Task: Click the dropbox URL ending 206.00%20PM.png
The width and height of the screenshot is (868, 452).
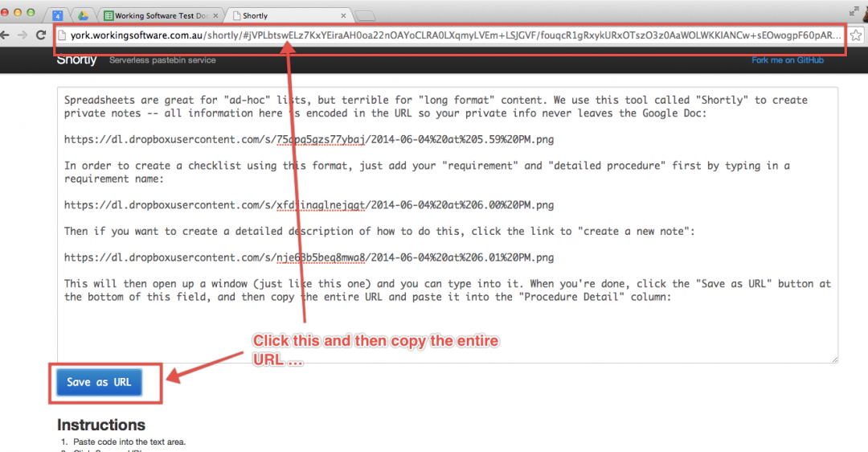Action: coord(309,205)
